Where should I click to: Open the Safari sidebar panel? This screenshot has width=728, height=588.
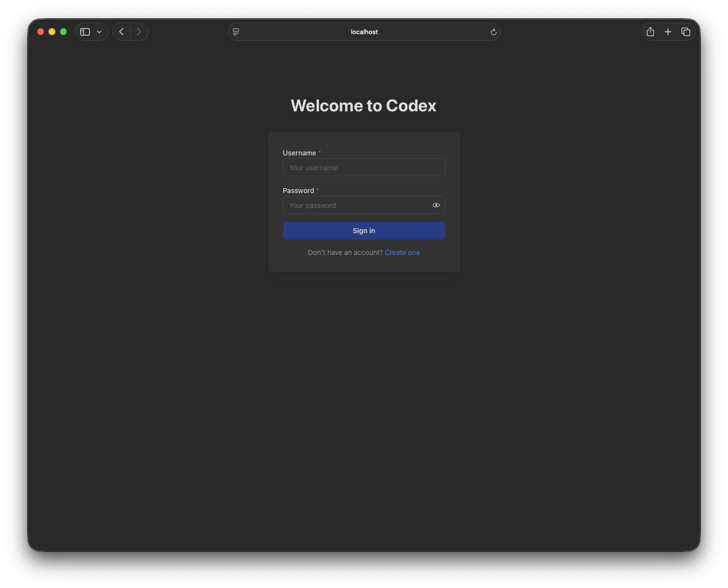click(85, 31)
